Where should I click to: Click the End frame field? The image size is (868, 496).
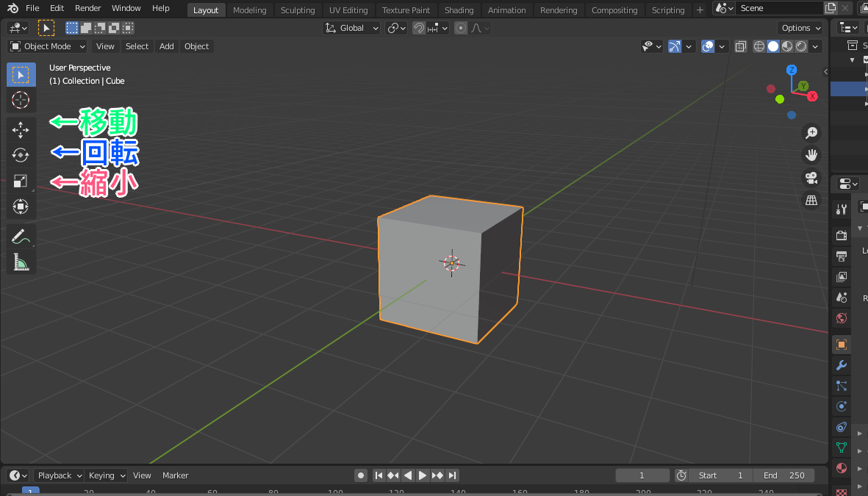(x=784, y=475)
